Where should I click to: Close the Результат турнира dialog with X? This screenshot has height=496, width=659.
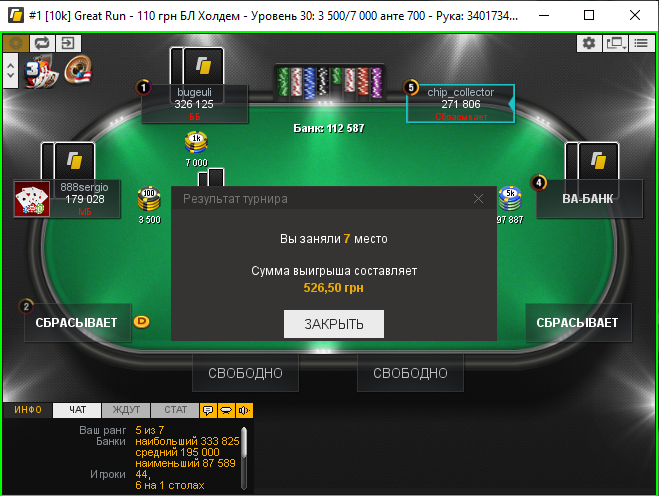pyautogui.click(x=478, y=199)
